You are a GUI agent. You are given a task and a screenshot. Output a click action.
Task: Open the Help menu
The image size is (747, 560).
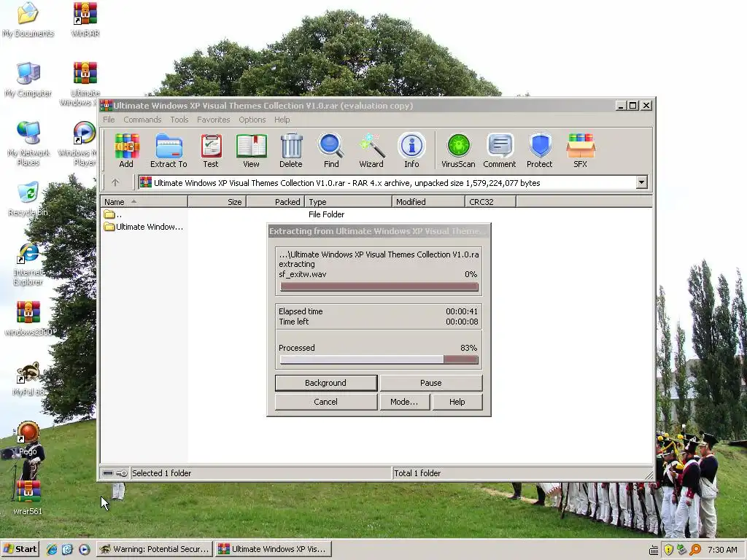(282, 120)
